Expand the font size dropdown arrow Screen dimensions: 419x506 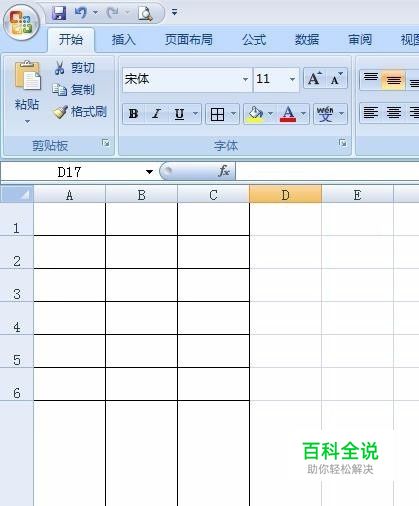coord(292,79)
